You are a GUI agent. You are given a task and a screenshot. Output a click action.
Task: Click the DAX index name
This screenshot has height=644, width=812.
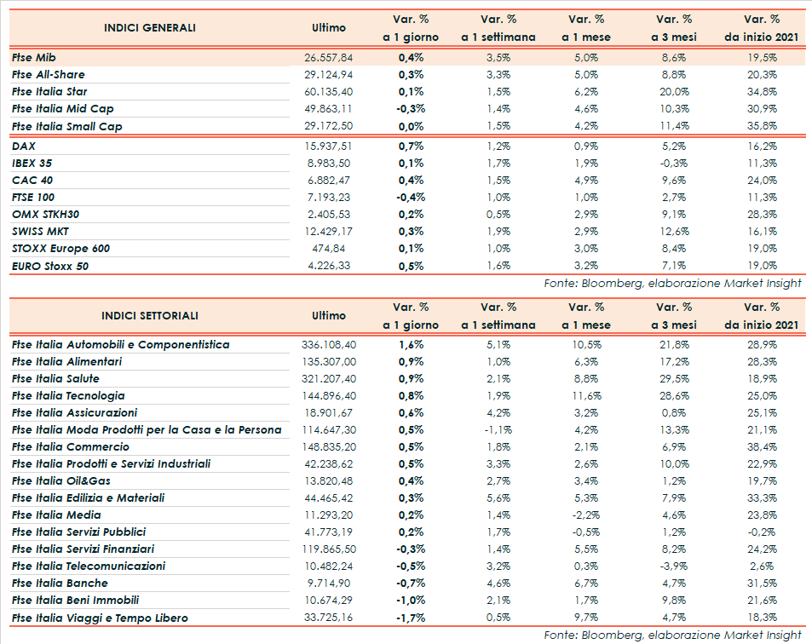(24, 146)
